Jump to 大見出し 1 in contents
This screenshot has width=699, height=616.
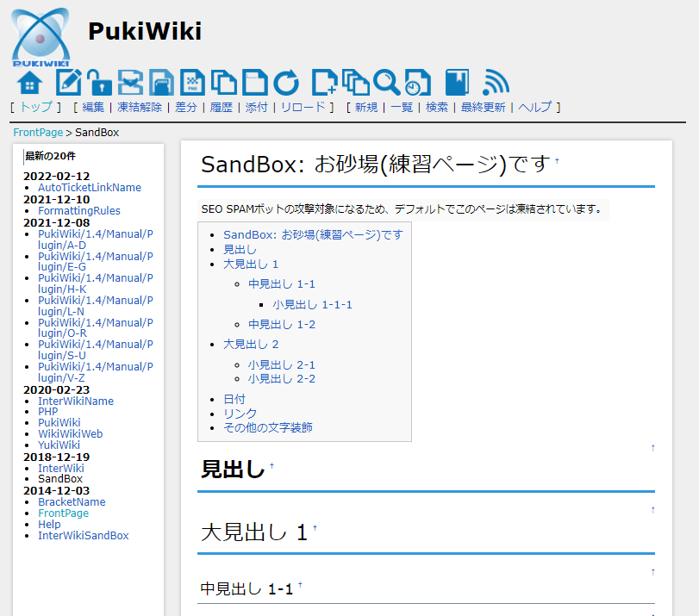tap(251, 264)
